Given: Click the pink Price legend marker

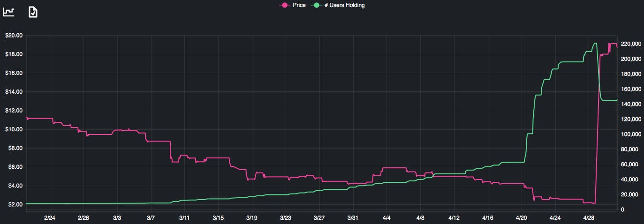Looking at the screenshot, I should [x=284, y=5].
